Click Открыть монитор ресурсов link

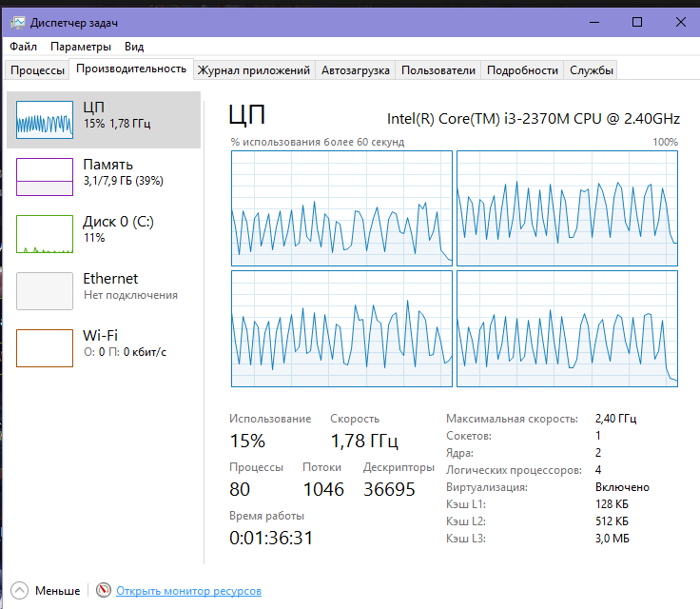point(188,591)
